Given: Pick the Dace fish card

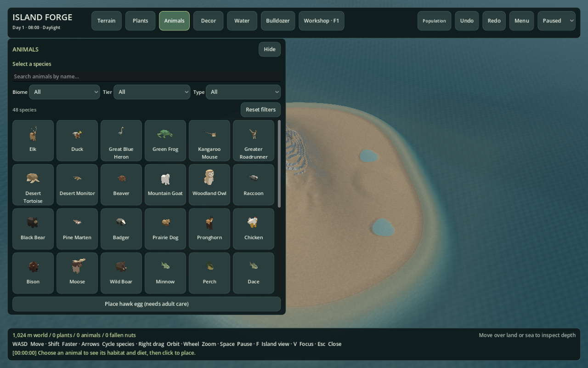Looking at the screenshot, I should pyautogui.click(x=254, y=273).
